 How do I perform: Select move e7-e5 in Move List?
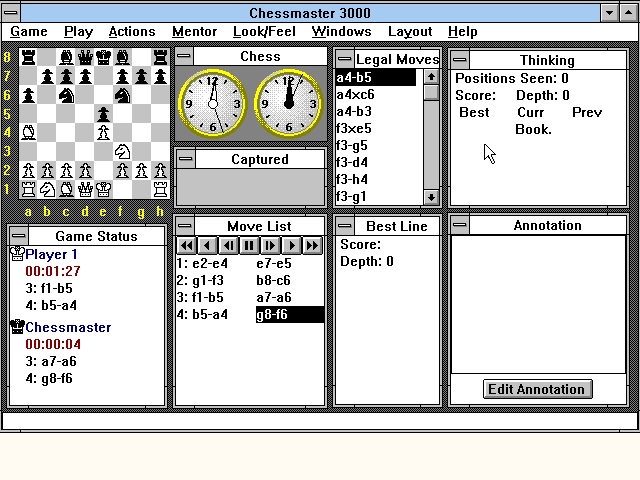click(x=274, y=263)
